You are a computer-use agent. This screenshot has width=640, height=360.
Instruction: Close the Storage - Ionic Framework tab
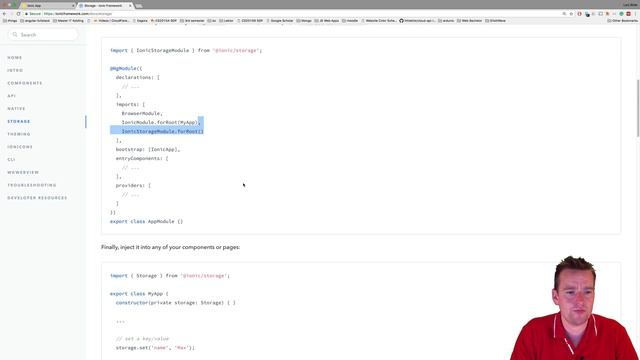click(130, 6)
